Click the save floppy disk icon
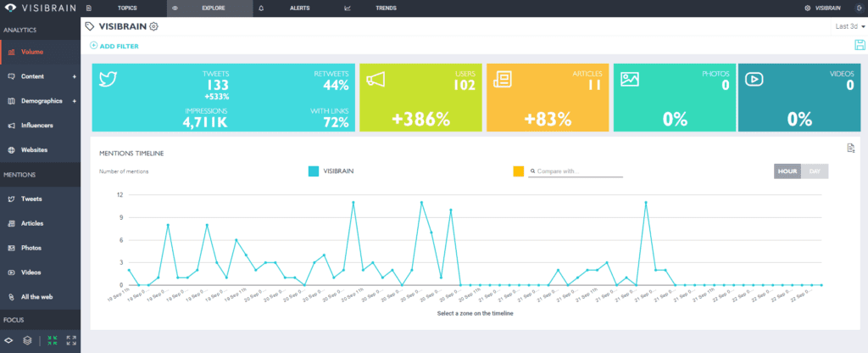 click(860, 46)
